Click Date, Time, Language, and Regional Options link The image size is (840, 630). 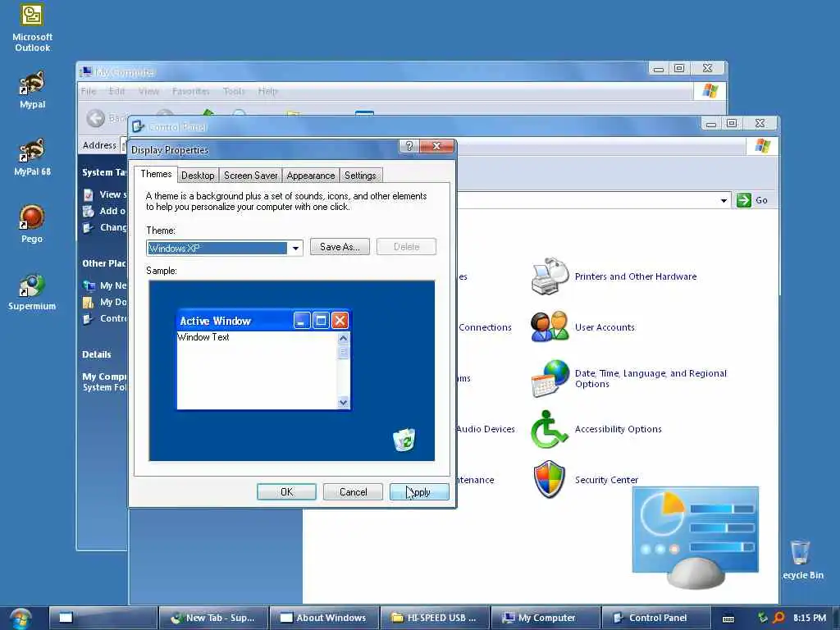click(x=651, y=379)
